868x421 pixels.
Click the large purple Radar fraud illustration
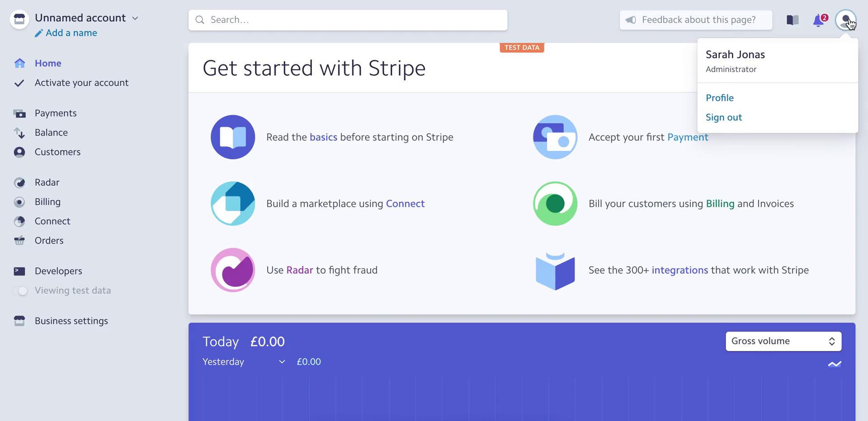pos(233,270)
